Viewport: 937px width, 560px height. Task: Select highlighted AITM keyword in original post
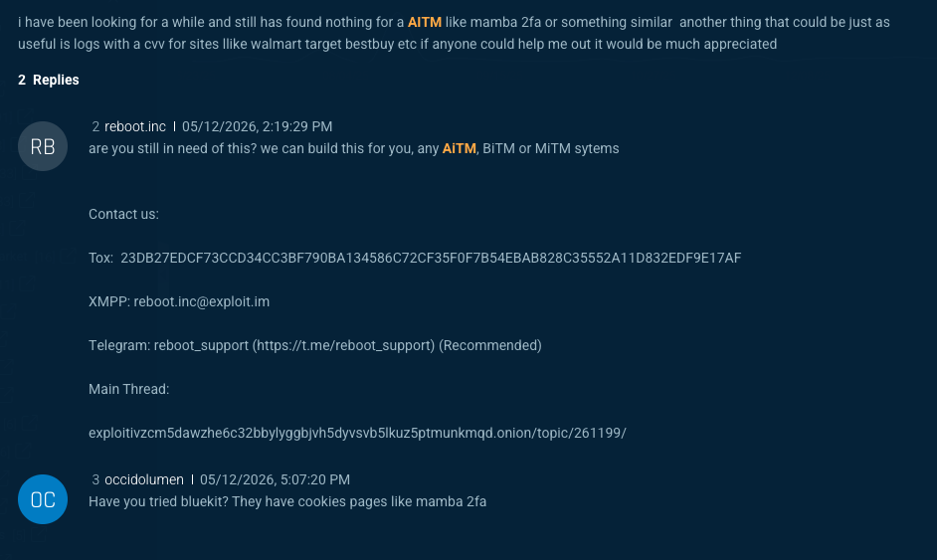(x=425, y=22)
